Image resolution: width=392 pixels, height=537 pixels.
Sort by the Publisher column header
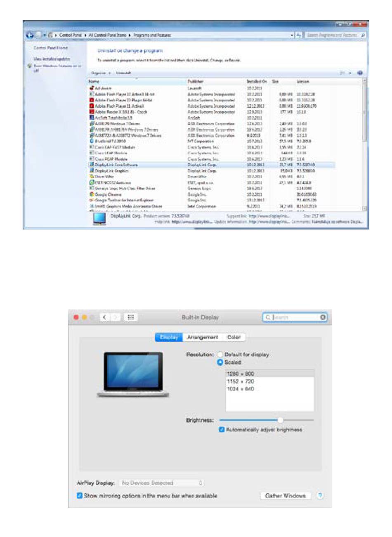click(x=216, y=82)
